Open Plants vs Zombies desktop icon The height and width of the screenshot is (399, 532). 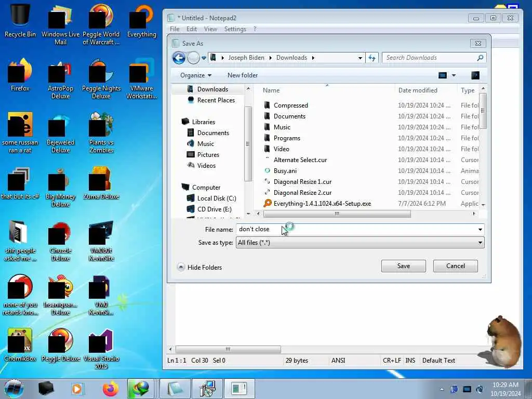(101, 132)
